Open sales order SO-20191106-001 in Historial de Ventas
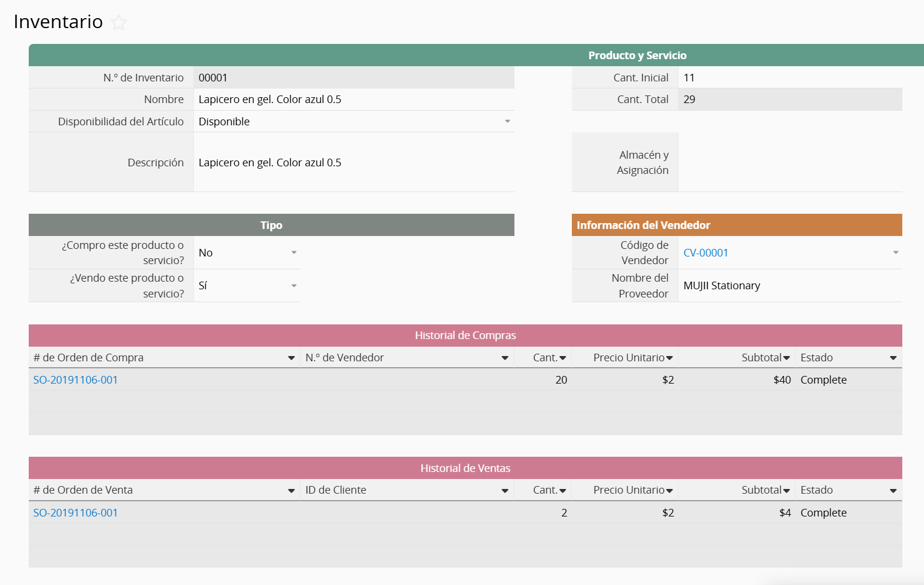Viewport: 924px width, 585px height. (76, 513)
